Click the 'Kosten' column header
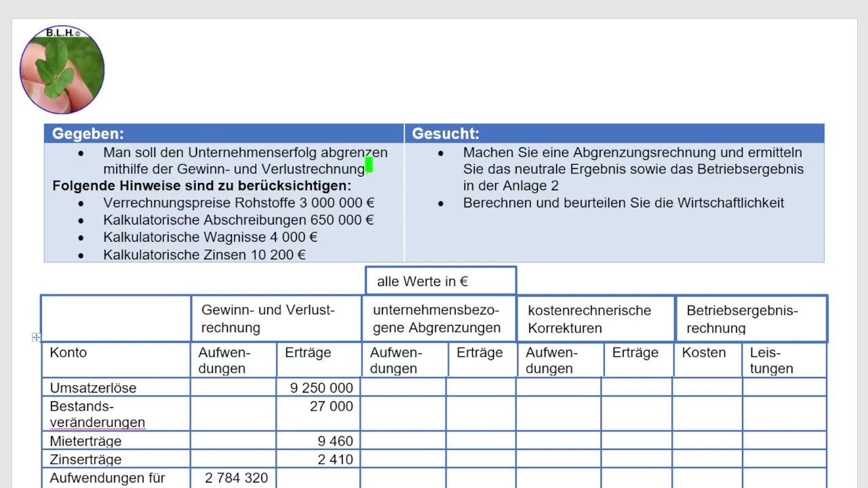The height and width of the screenshot is (488, 868). point(703,352)
